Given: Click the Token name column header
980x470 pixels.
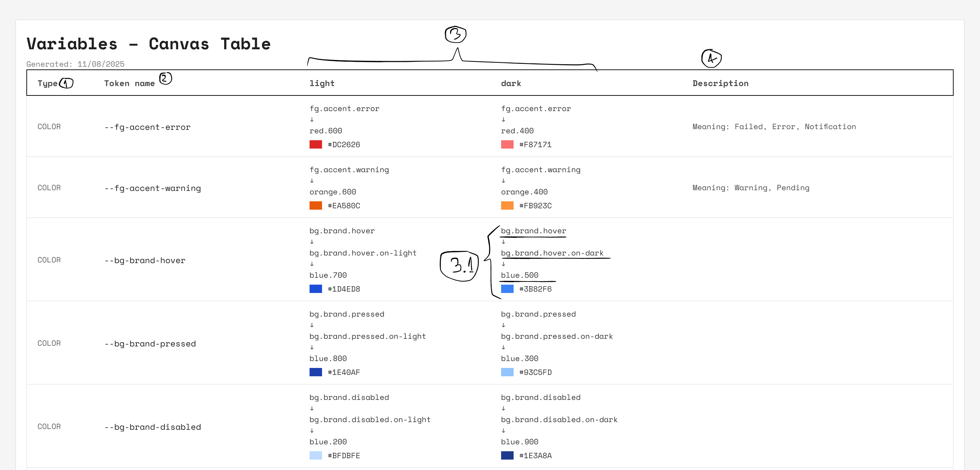Looking at the screenshot, I should point(129,83).
